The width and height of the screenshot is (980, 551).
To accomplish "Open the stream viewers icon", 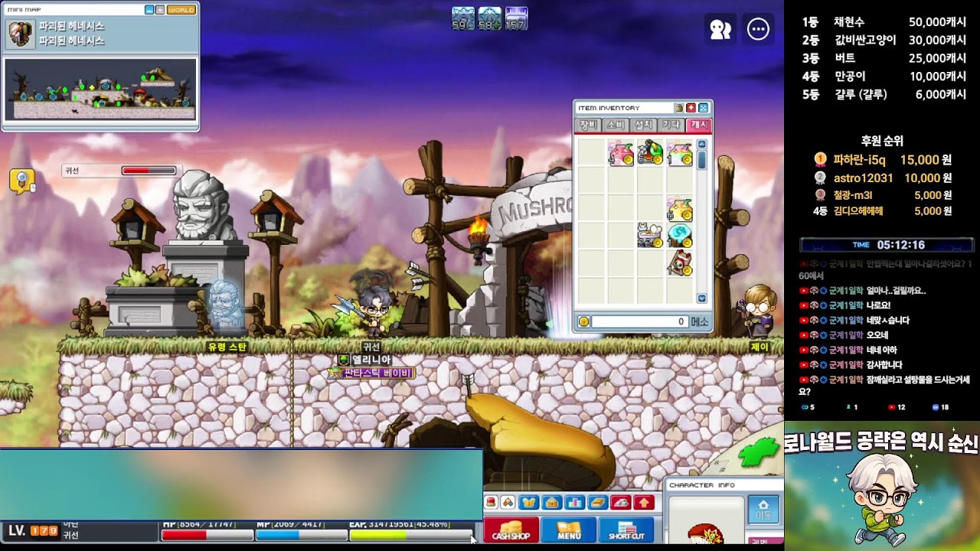I will pyautogui.click(x=720, y=29).
